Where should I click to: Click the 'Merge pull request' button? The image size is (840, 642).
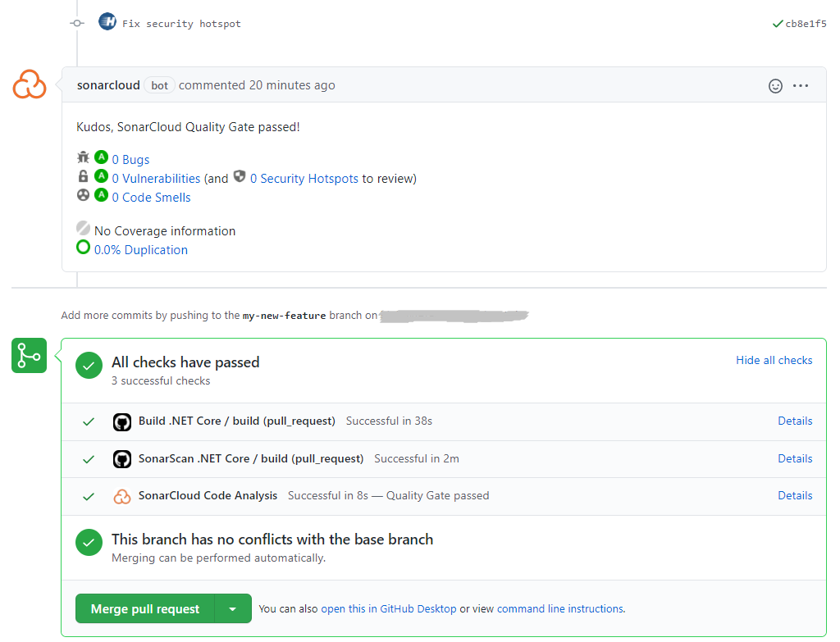[144, 608]
